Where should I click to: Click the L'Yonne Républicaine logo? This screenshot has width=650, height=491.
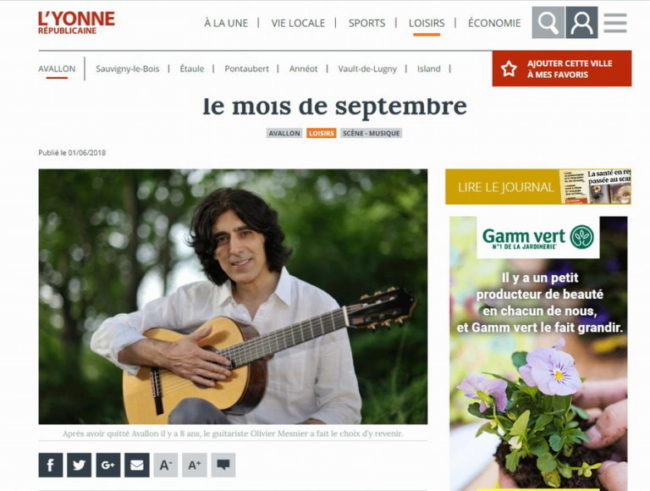(x=76, y=22)
